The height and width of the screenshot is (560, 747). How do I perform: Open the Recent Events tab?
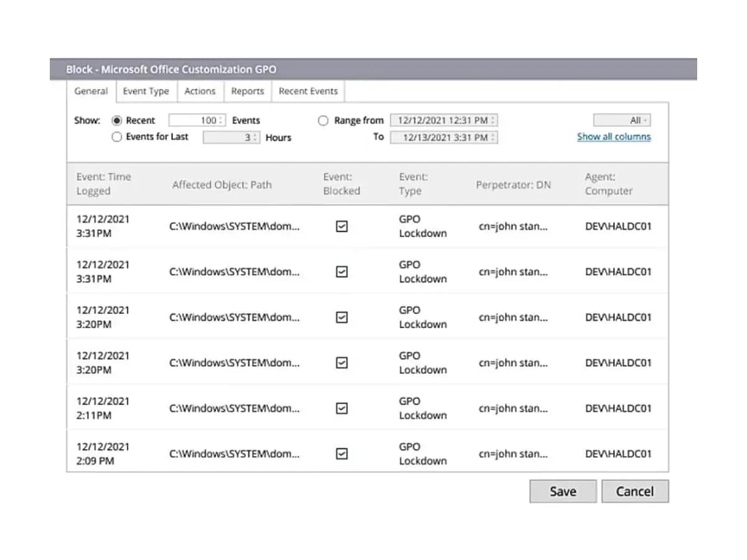[x=308, y=91]
